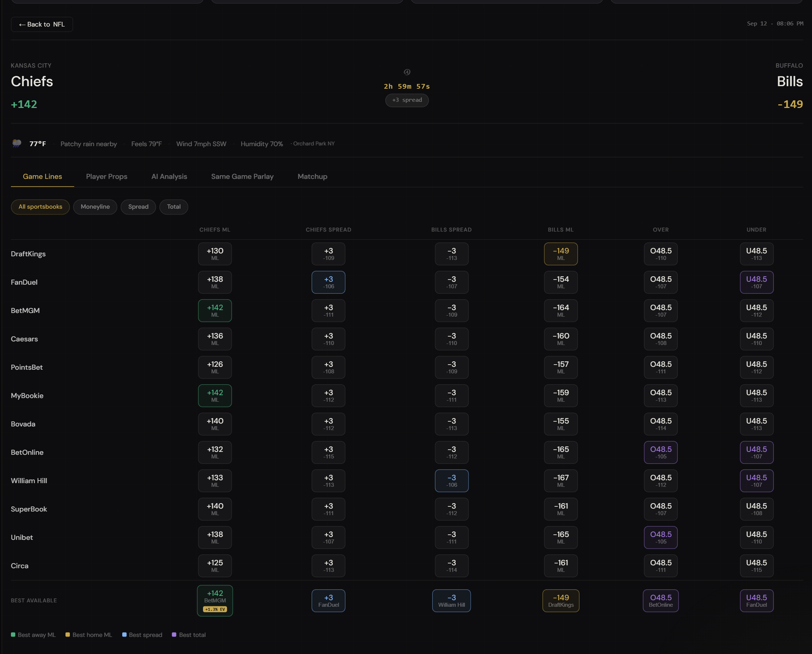Go back to NFL page
The height and width of the screenshot is (654, 812).
(42, 24)
